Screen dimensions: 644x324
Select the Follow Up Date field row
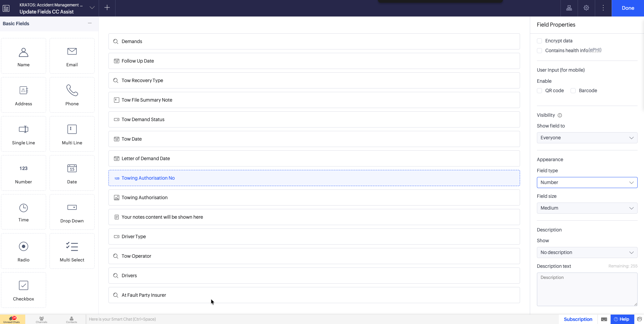[x=314, y=61]
